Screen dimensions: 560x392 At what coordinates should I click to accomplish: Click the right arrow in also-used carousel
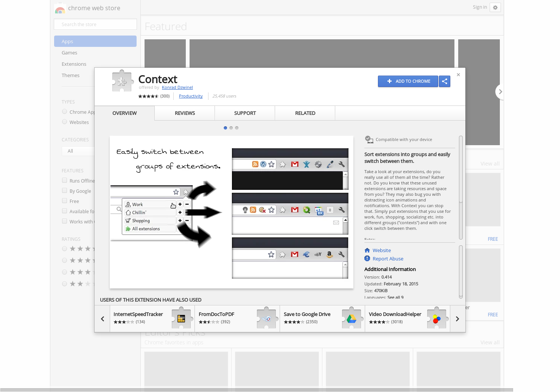[457, 319]
